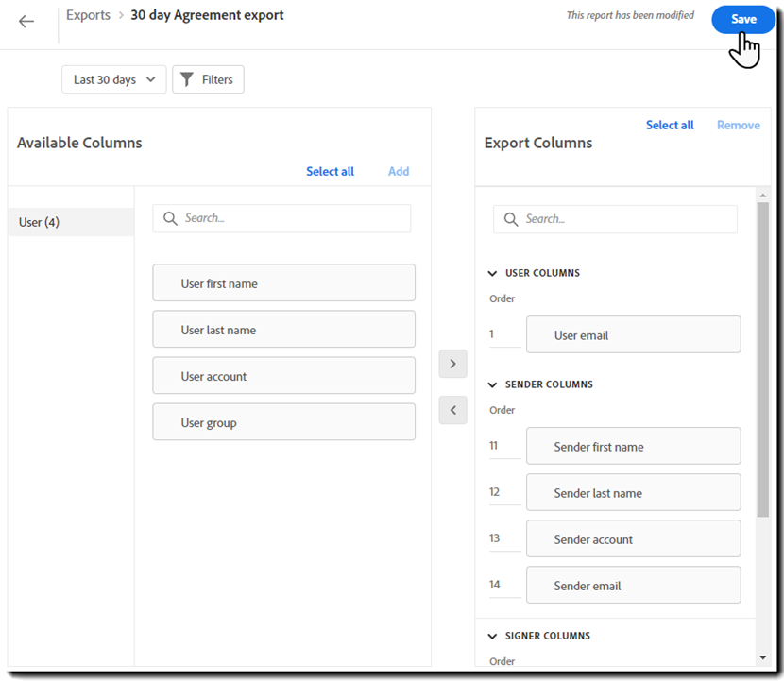Viewport: 784px width, 682px height.
Task: Go to Exports breadcrumb
Action: (88, 15)
